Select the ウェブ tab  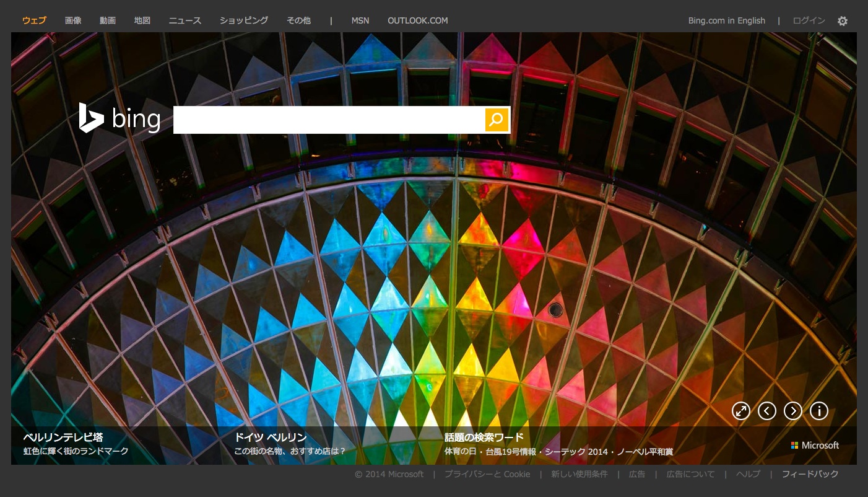tap(34, 20)
